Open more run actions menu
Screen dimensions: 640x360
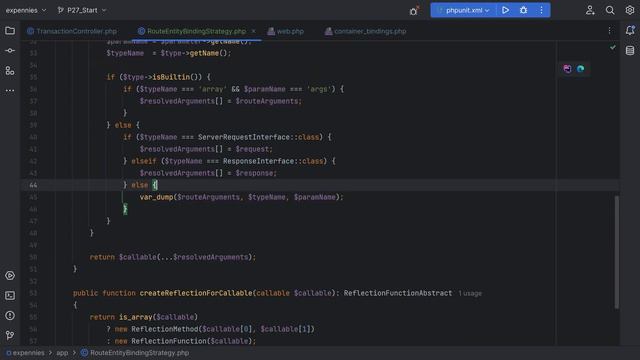541,10
